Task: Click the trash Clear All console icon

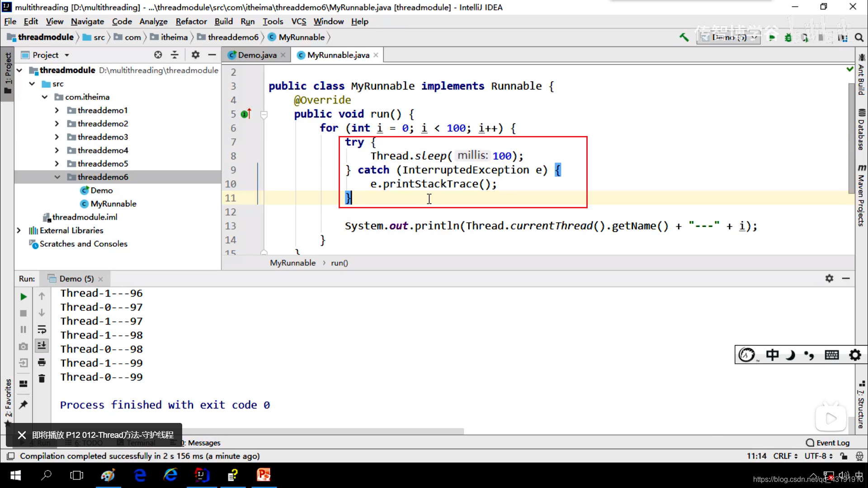Action: 42,379
